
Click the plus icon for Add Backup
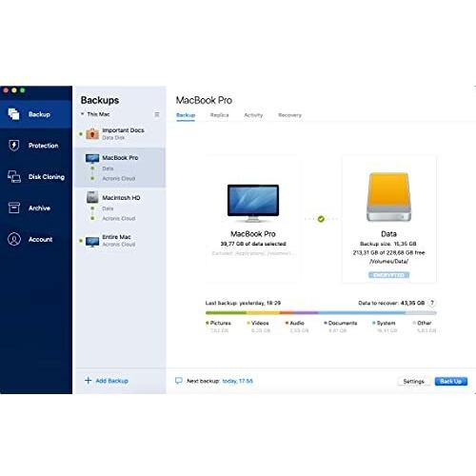click(89, 380)
